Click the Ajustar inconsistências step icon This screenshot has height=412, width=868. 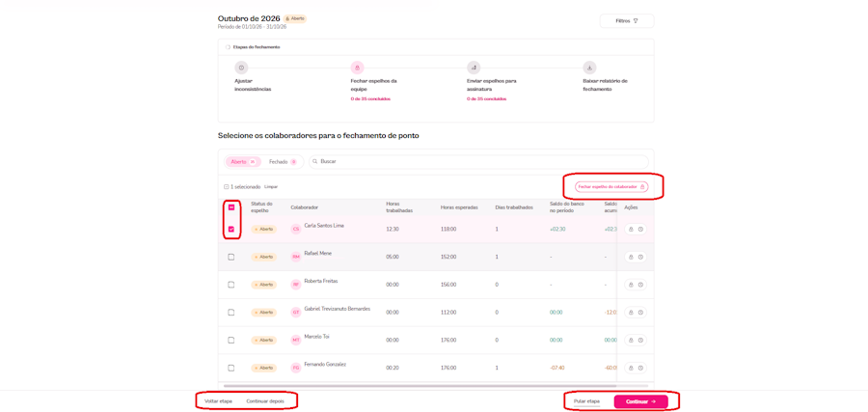(x=241, y=68)
